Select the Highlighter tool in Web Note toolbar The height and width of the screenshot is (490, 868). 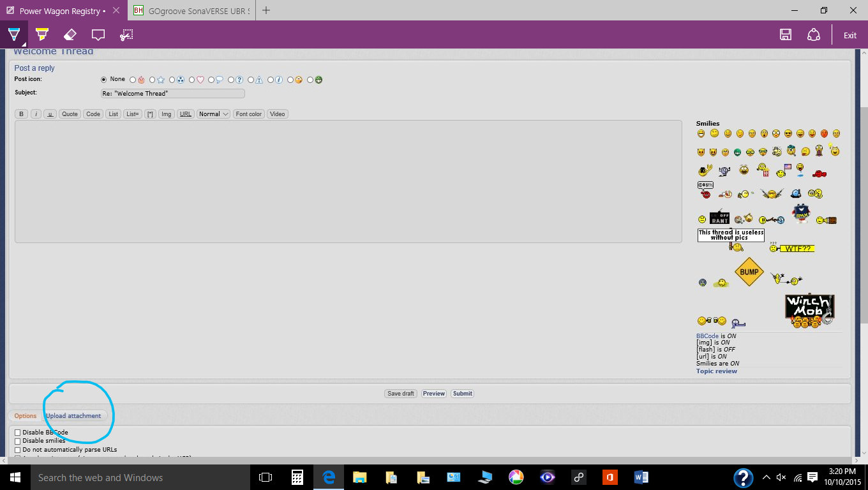click(42, 34)
